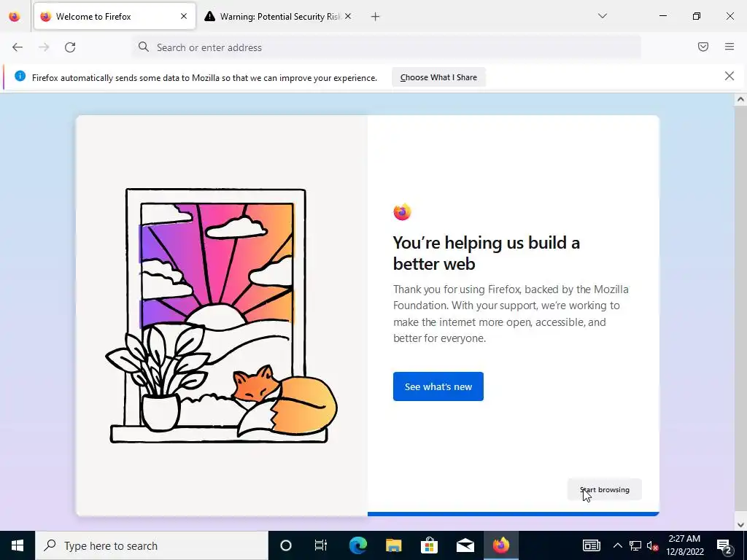Viewport: 747px width, 560px height.
Task: Restore down the Firefox window
Action: point(697,16)
